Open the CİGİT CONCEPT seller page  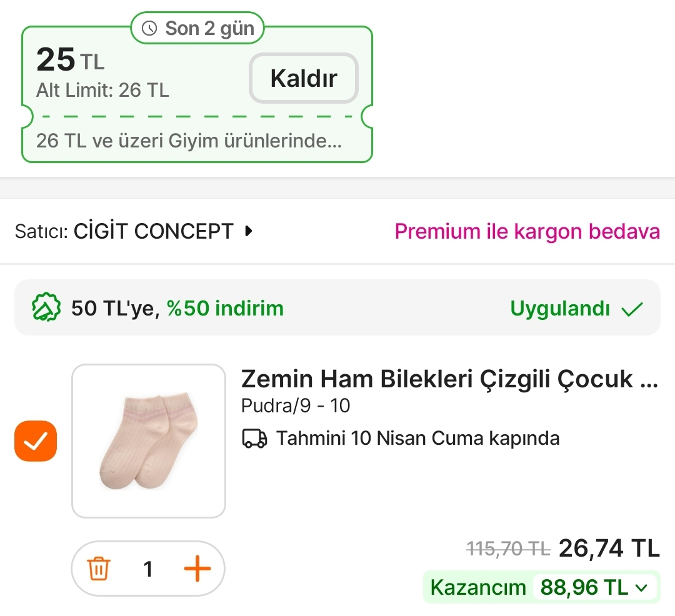pos(153,231)
